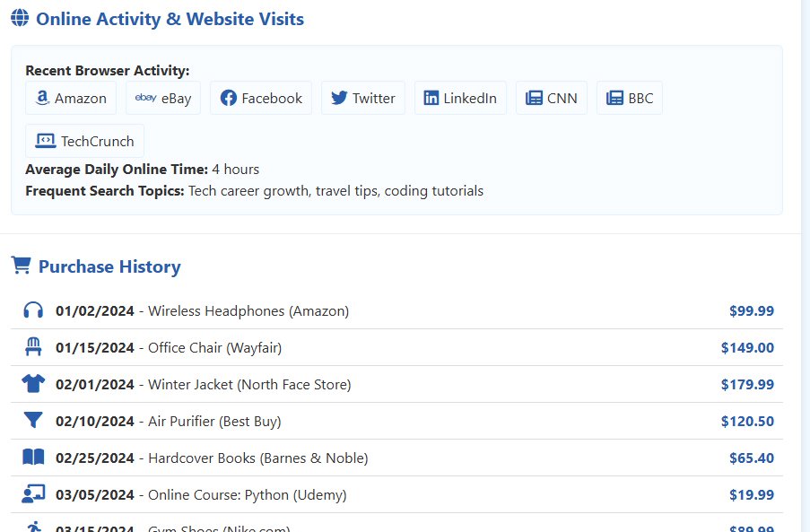Select the 01/02/2024 Wireless Headphones entry
The image size is (810, 532).
click(x=396, y=310)
